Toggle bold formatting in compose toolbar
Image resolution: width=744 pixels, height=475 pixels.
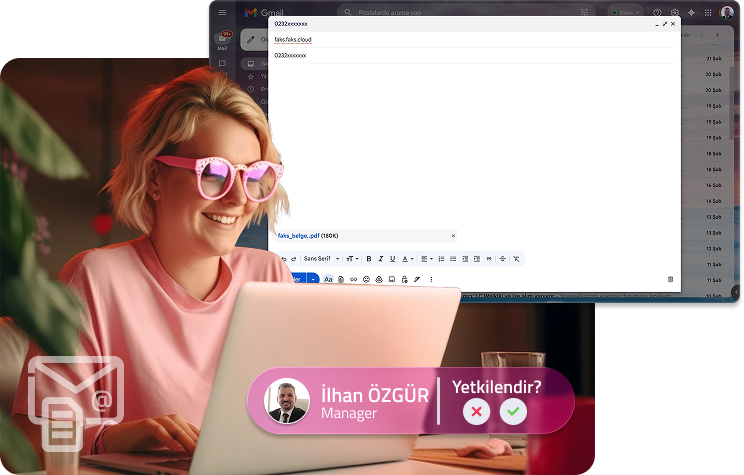pyautogui.click(x=369, y=259)
